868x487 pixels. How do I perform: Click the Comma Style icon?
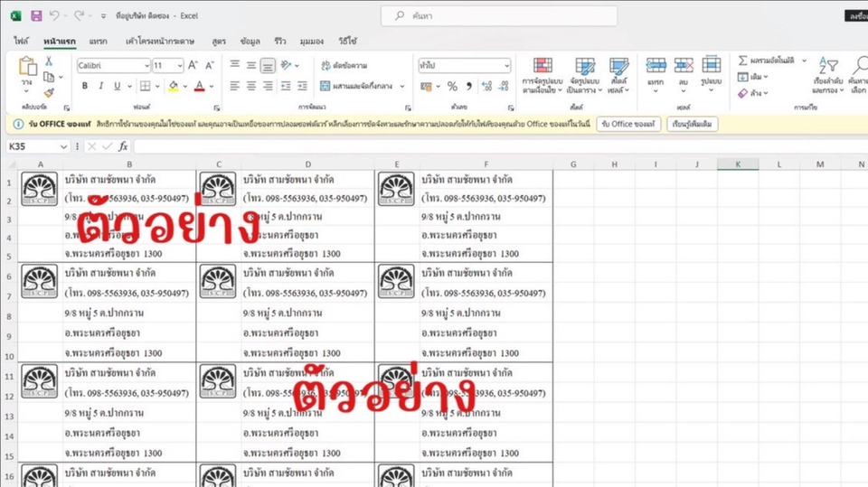469,87
